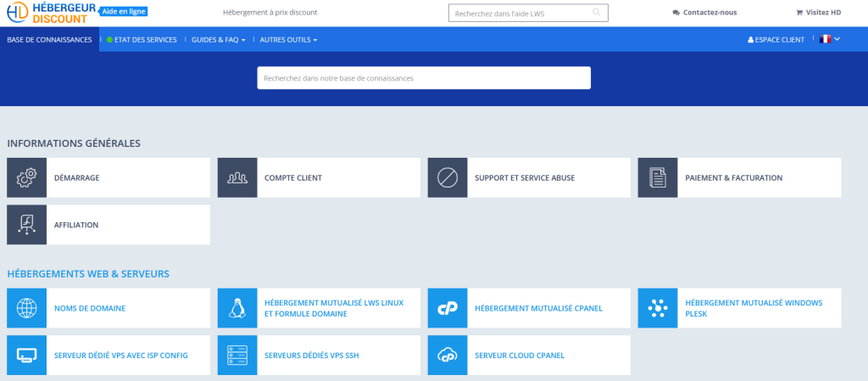
Task: Select the Linux penguin hosting icon
Action: 237,308
